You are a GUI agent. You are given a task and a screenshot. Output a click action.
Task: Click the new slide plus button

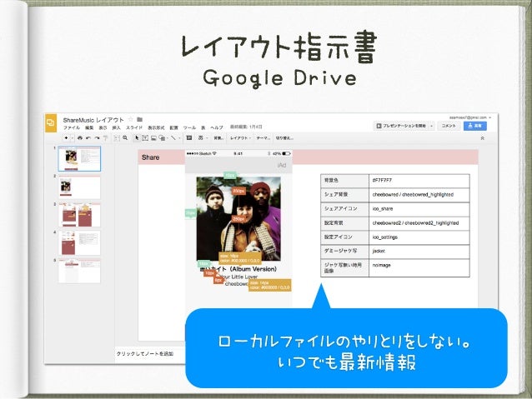click(66, 138)
